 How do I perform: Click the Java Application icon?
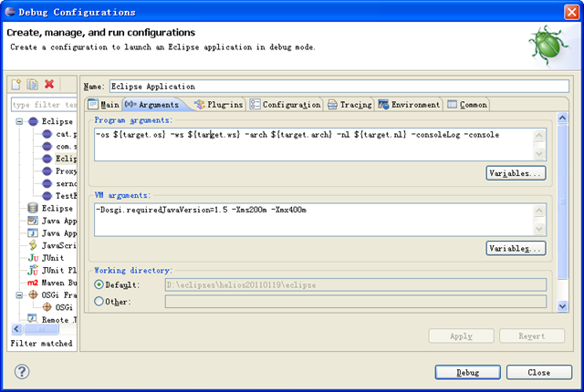pos(33,232)
